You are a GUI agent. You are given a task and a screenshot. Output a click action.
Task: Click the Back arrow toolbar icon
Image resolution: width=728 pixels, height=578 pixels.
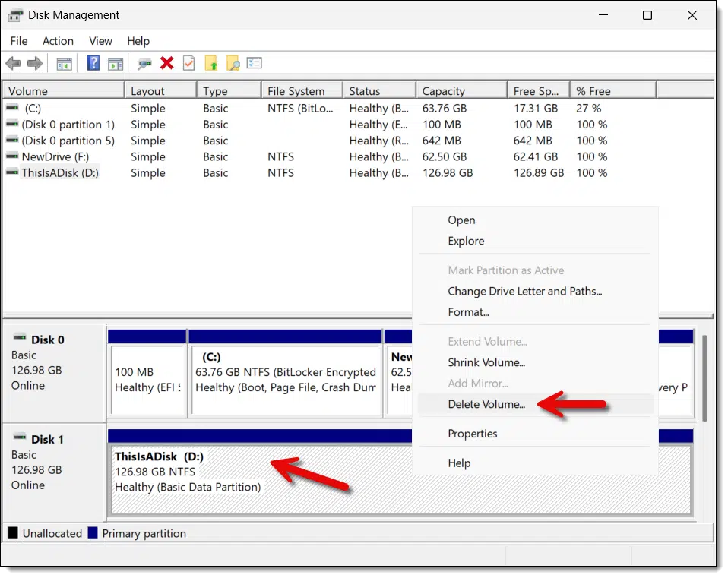tap(14, 63)
